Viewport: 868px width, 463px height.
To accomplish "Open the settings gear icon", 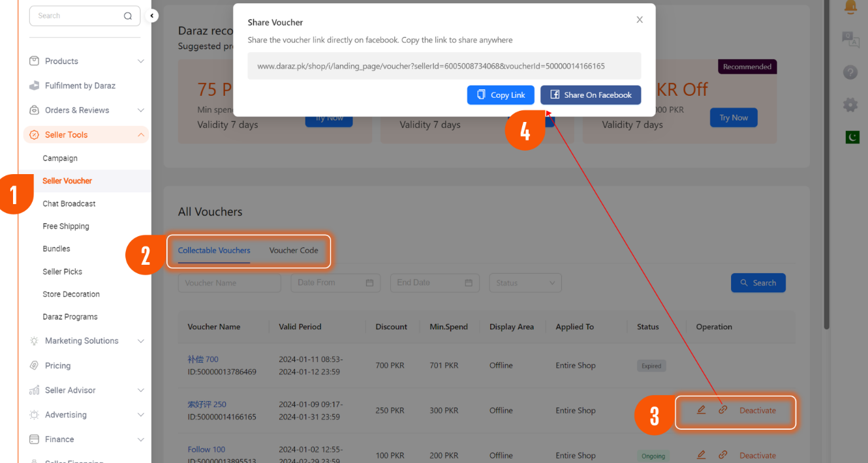I will (850, 105).
